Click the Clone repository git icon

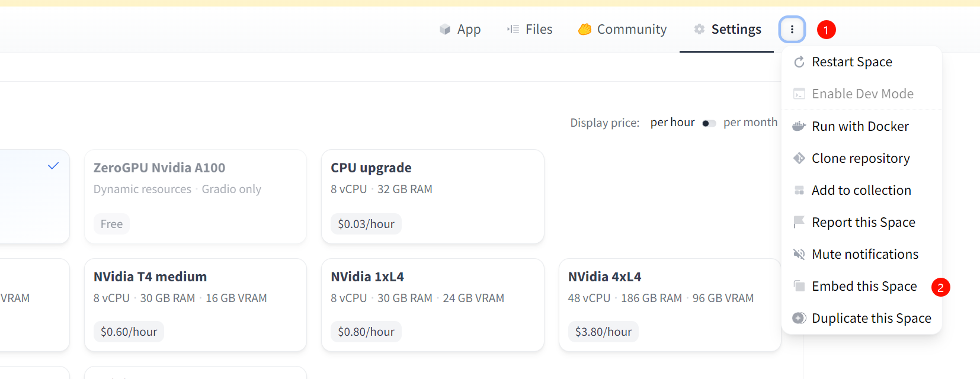(x=799, y=158)
